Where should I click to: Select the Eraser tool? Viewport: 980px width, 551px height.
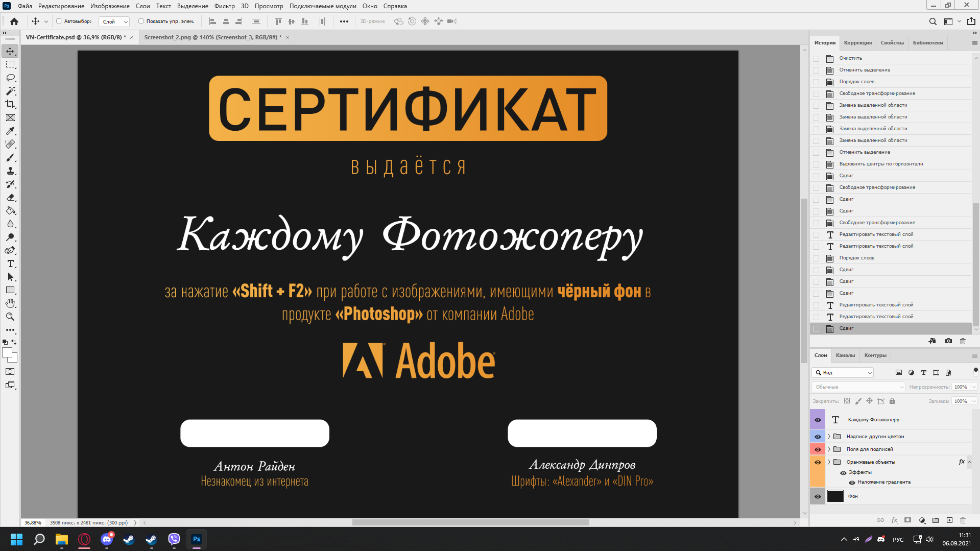tap(10, 197)
